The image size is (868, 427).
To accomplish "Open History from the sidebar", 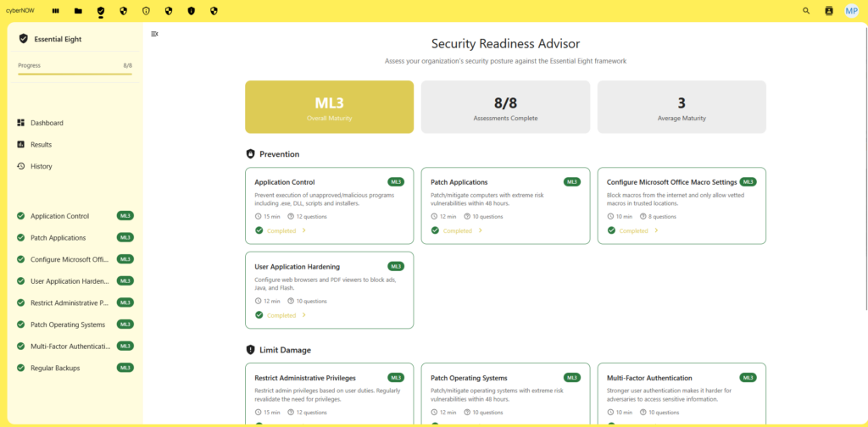I will 42,166.
